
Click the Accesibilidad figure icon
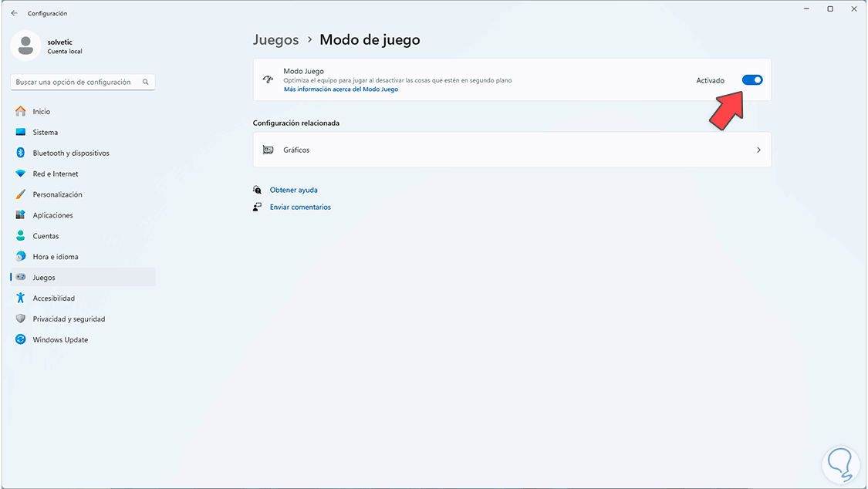pos(21,298)
